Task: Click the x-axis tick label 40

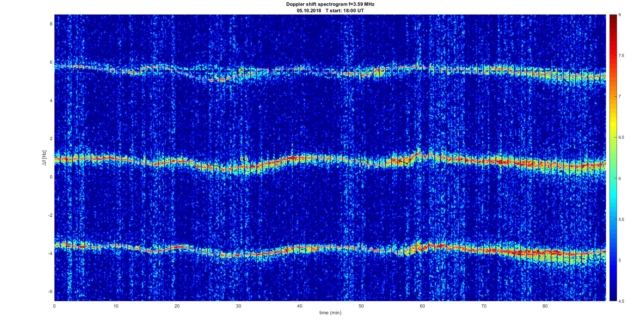Action: (x=300, y=306)
